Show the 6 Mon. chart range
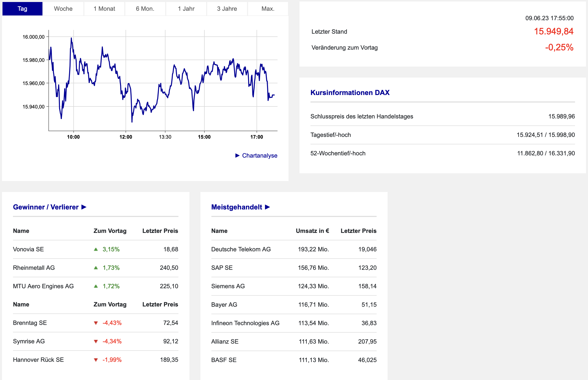Screen dimensions: 588x380 (145, 9)
